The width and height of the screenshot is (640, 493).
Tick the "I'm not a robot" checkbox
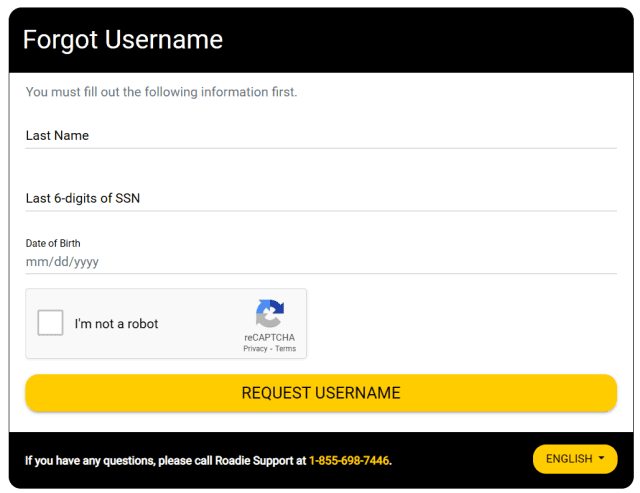[x=50, y=323]
